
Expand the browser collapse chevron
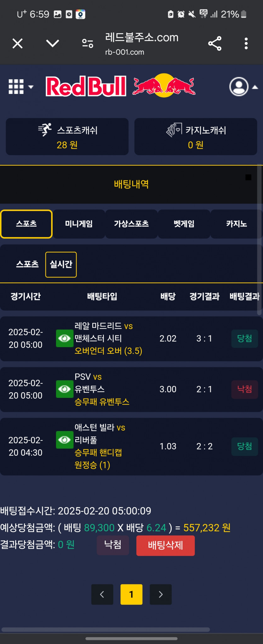click(53, 43)
